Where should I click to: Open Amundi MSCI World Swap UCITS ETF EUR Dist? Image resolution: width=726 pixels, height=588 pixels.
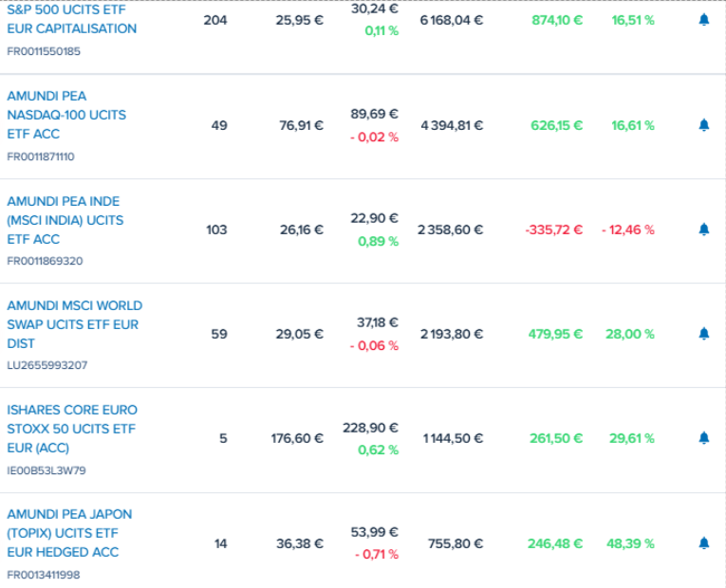coord(75,324)
